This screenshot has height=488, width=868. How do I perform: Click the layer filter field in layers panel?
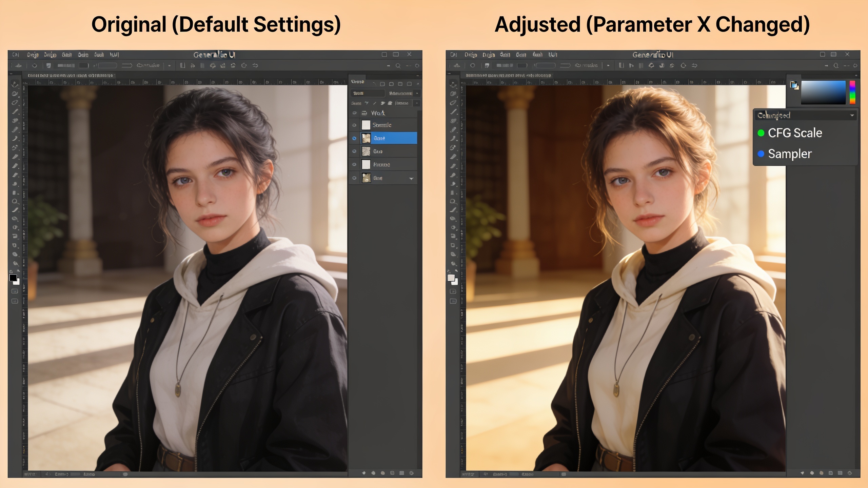click(x=368, y=93)
